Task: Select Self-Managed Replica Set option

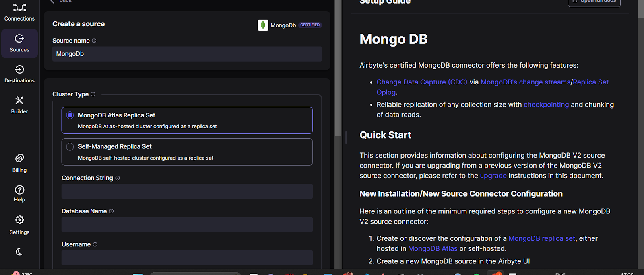Action: (x=187, y=152)
